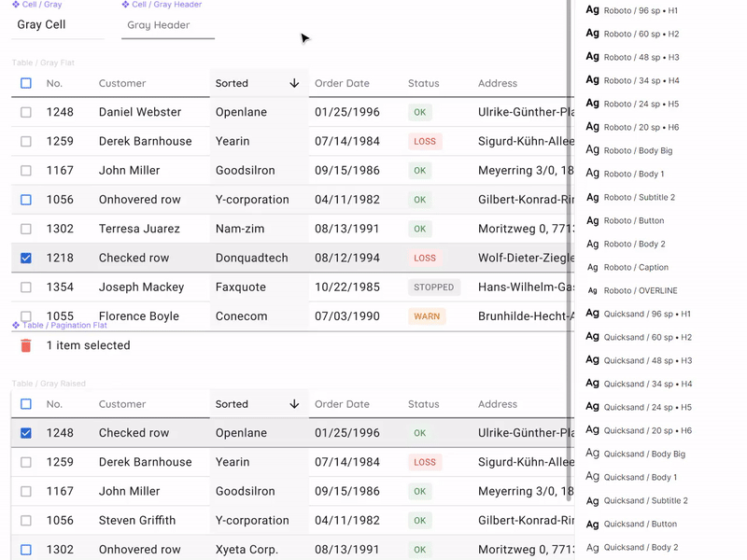Click the Ag preview for Roboto / OVERLINE

click(592, 291)
